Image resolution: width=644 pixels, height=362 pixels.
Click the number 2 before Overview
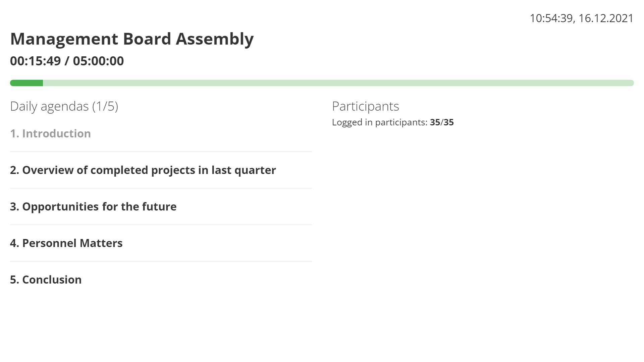[x=14, y=170]
